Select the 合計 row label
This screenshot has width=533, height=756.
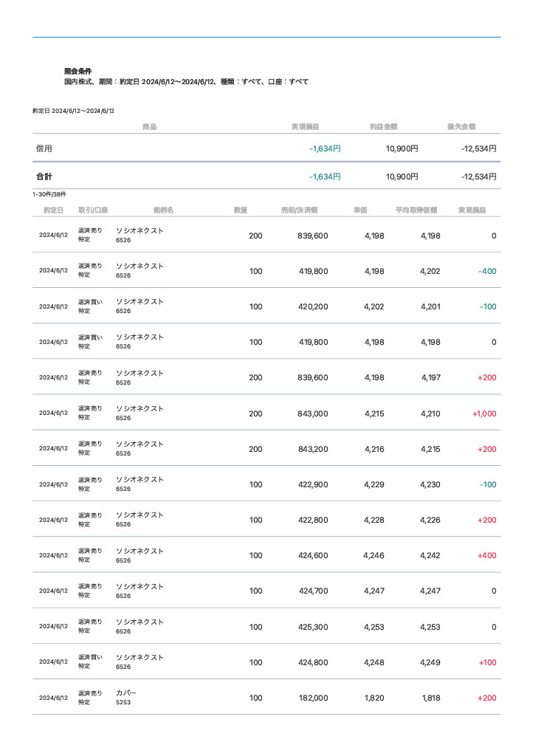(44, 176)
